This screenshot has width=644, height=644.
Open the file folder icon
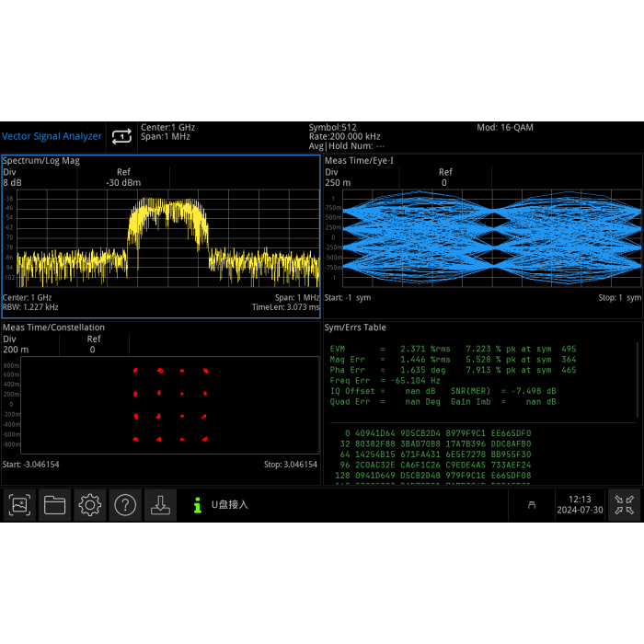54,505
